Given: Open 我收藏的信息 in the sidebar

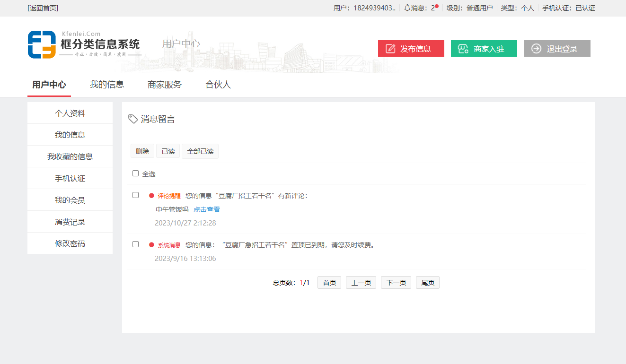Looking at the screenshot, I should pyautogui.click(x=70, y=156).
